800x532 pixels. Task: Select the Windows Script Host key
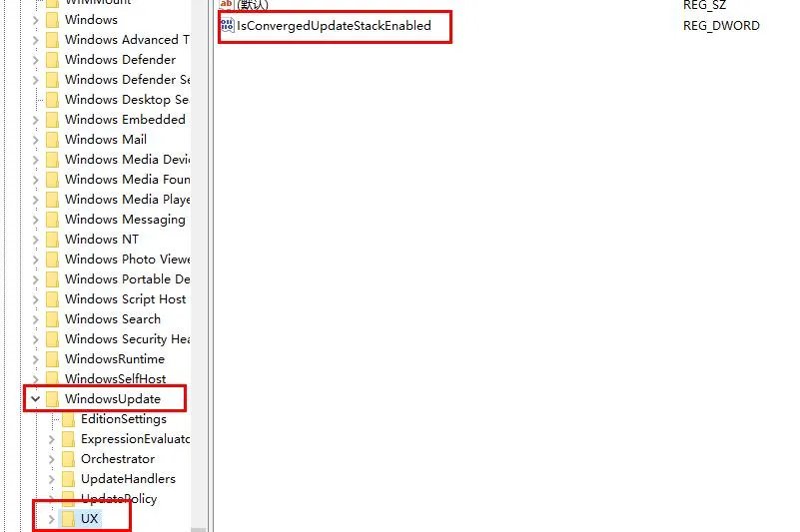point(125,299)
